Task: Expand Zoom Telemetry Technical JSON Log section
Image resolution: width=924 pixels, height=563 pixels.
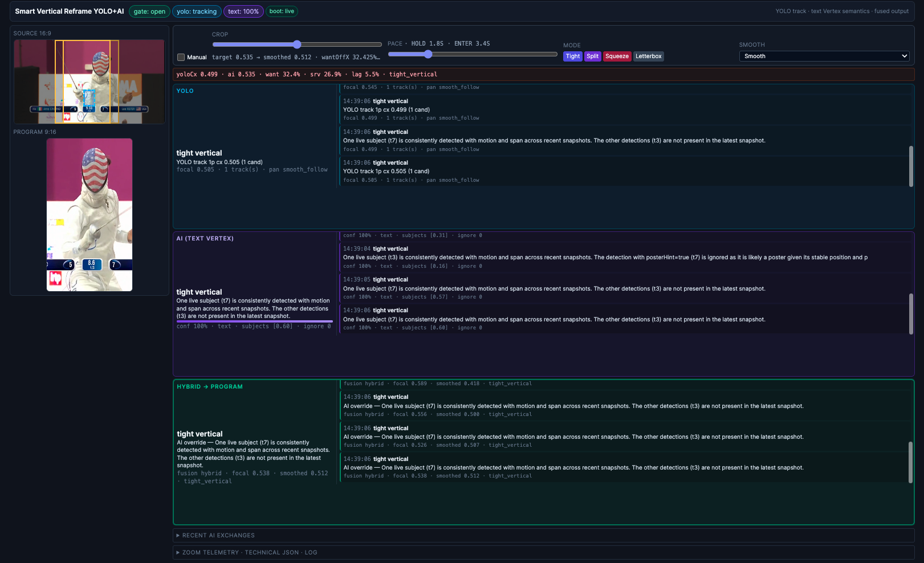Action: (x=543, y=553)
